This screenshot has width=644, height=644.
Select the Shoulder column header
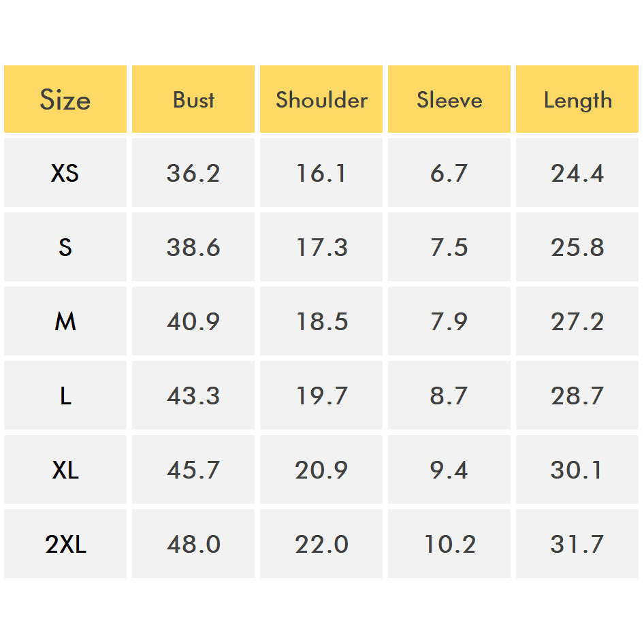321,100
